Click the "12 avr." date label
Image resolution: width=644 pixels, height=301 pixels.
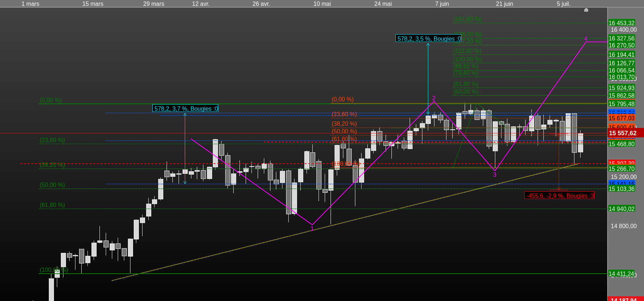tap(201, 4)
